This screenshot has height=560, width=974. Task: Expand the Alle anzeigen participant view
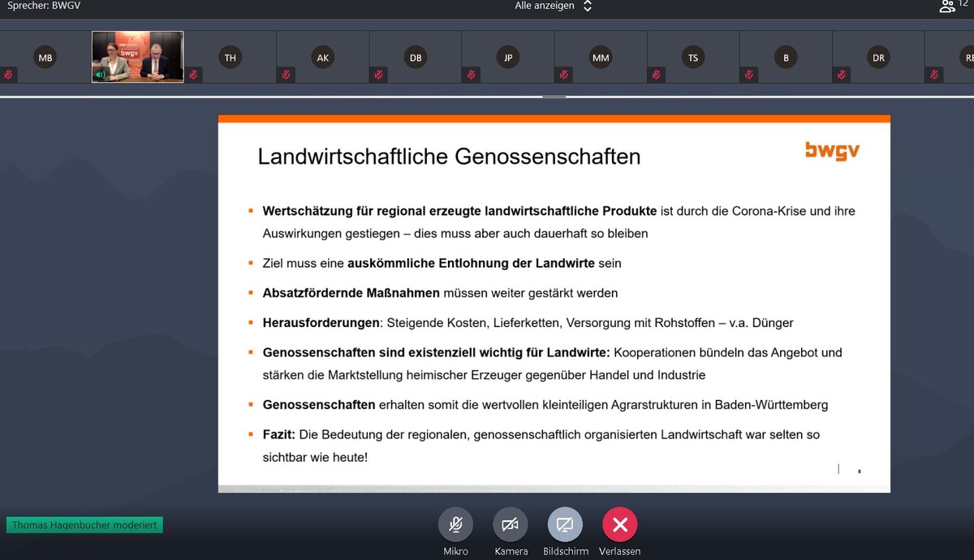pos(545,6)
